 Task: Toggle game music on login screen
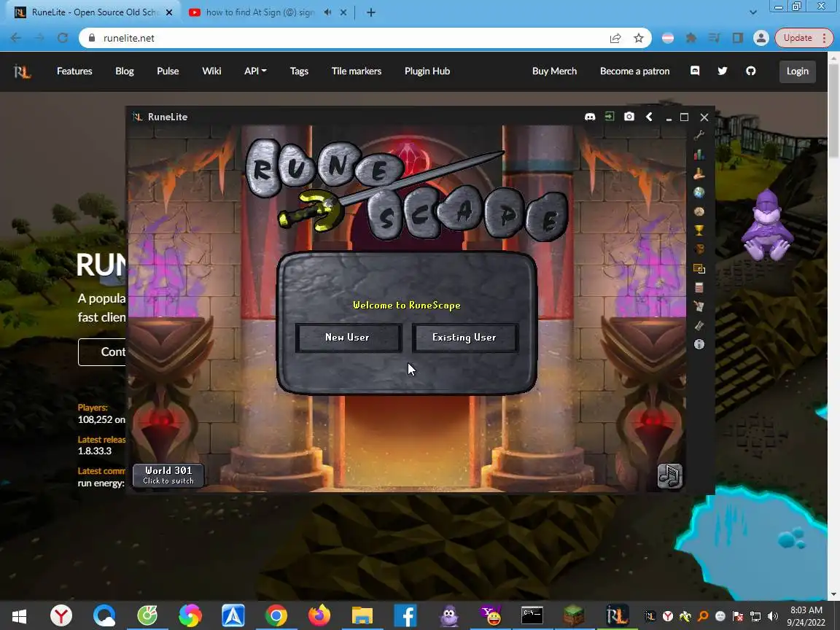click(x=669, y=475)
